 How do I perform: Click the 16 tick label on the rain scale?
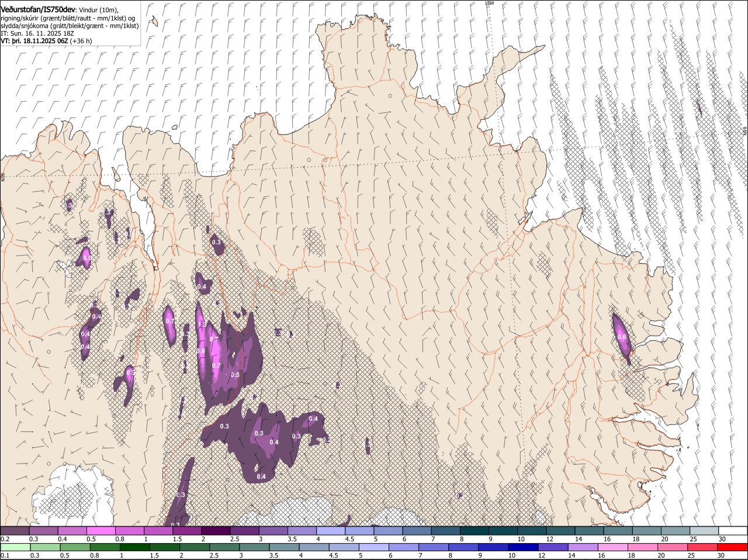pyautogui.click(x=601, y=555)
